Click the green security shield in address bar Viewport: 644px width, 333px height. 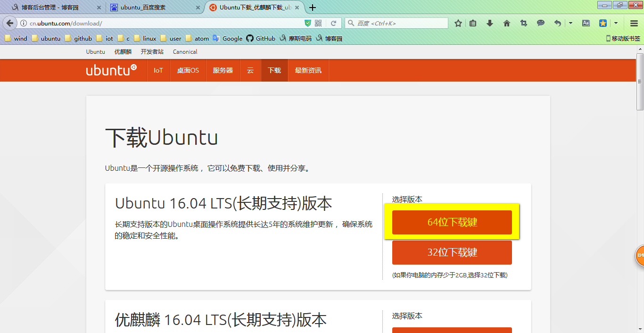(x=308, y=22)
